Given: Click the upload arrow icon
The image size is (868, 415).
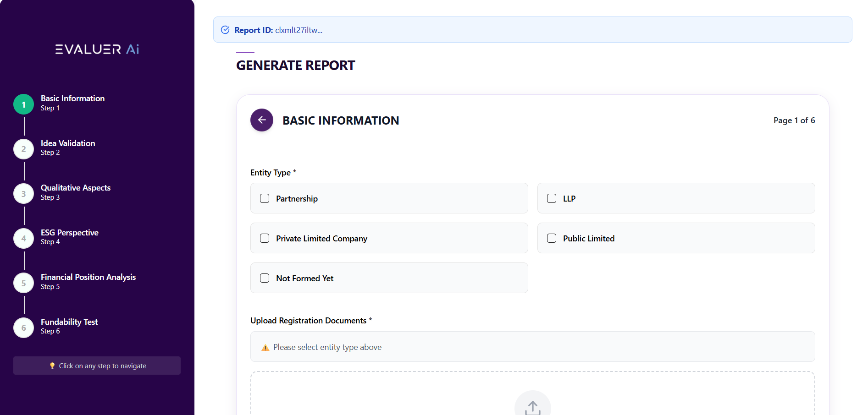Looking at the screenshot, I should pos(532,407).
